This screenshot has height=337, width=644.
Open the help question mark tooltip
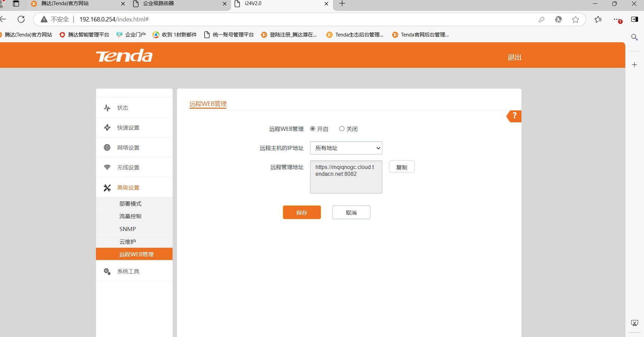[x=514, y=116]
